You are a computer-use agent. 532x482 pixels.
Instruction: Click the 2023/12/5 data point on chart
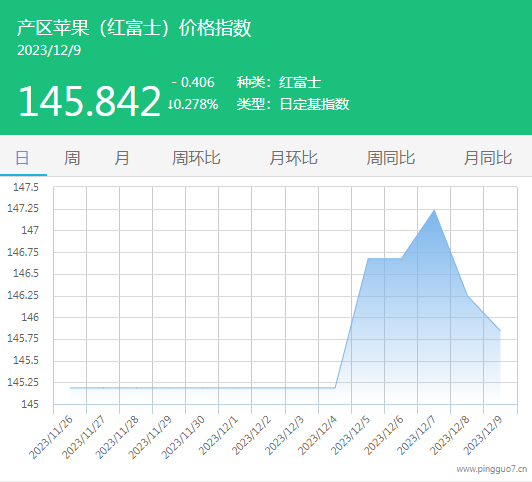[368, 258]
